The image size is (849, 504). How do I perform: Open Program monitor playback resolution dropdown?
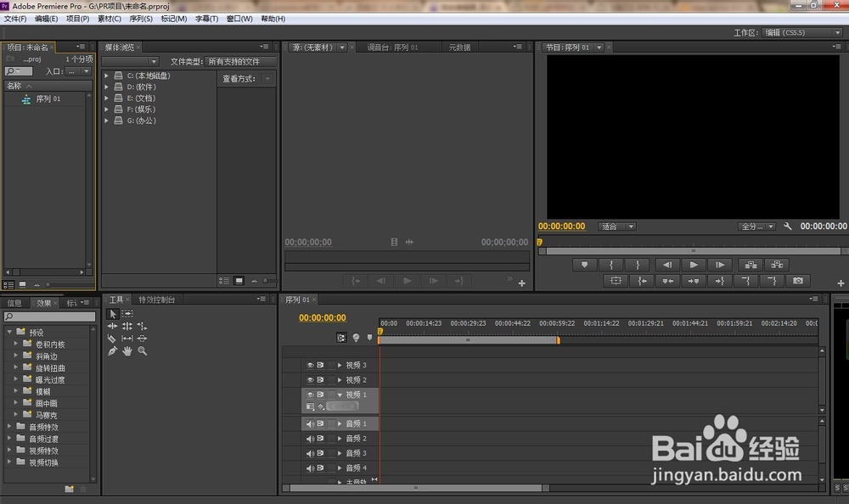[757, 227]
